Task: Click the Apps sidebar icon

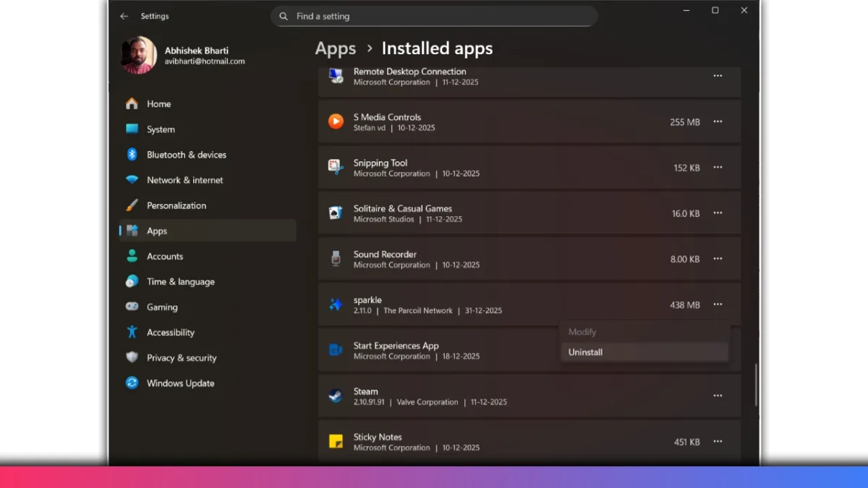Action: (x=132, y=231)
